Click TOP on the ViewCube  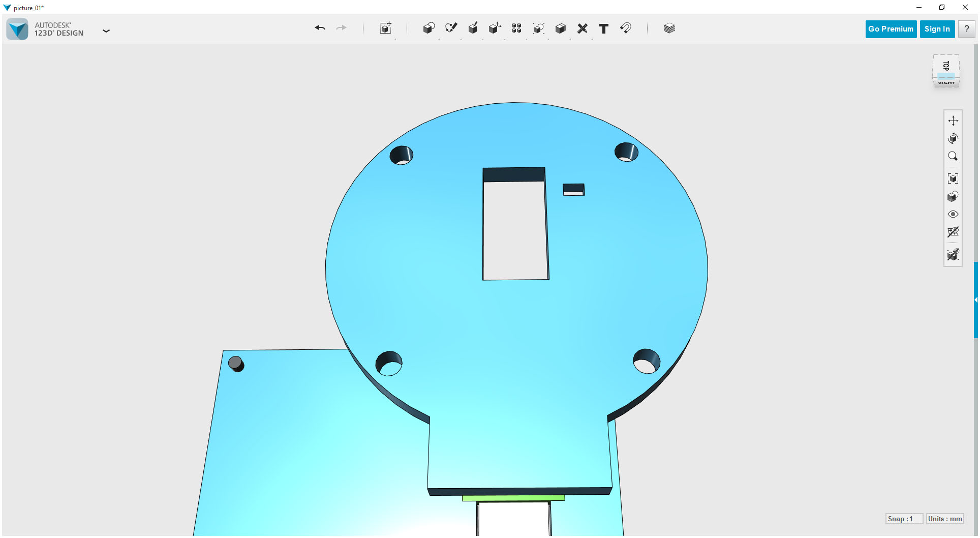946,65
